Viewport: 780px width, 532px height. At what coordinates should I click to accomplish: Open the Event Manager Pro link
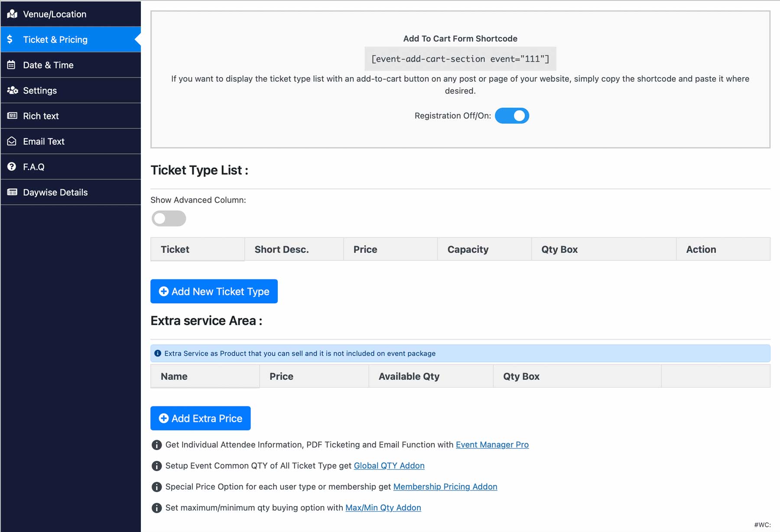pos(492,444)
